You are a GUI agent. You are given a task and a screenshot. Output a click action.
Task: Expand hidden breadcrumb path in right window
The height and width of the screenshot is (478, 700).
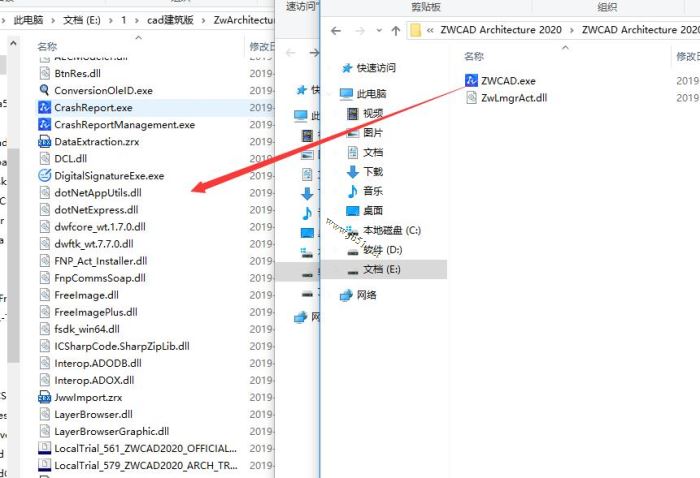[430, 30]
